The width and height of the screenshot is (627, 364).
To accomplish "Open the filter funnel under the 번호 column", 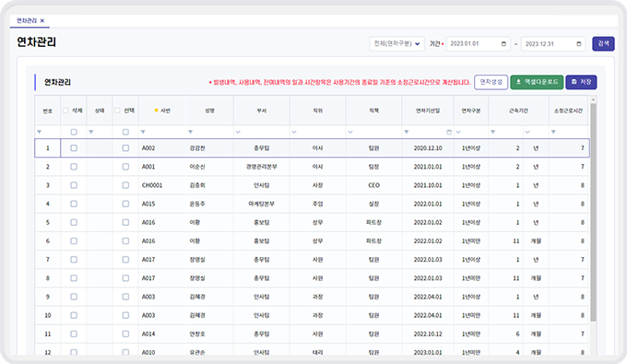I will pyautogui.click(x=39, y=132).
